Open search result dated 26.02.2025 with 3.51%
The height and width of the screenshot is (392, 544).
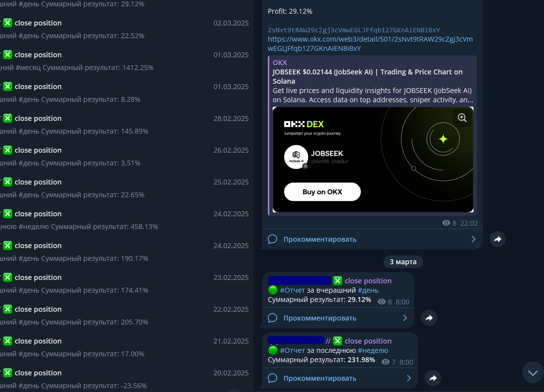click(127, 157)
